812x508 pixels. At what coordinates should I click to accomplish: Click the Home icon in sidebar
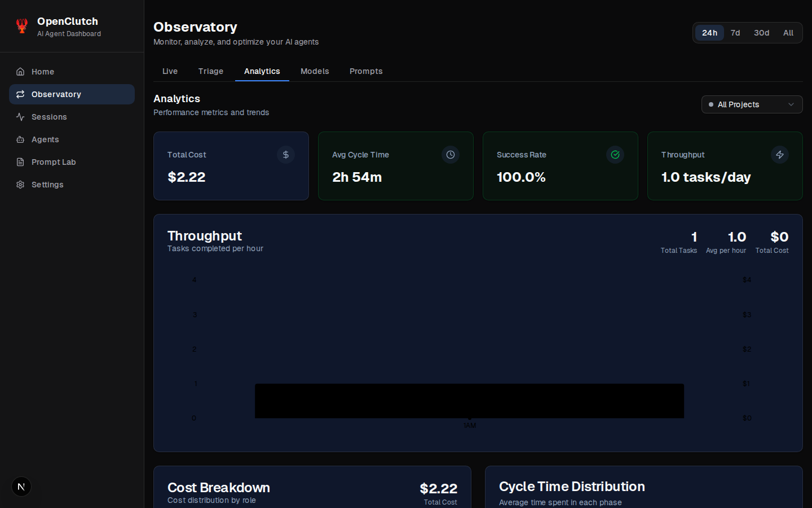(x=20, y=72)
